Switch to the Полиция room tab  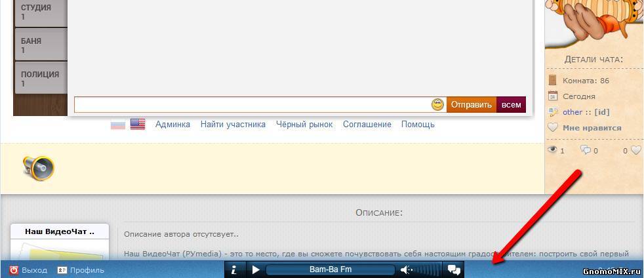[x=40, y=78]
